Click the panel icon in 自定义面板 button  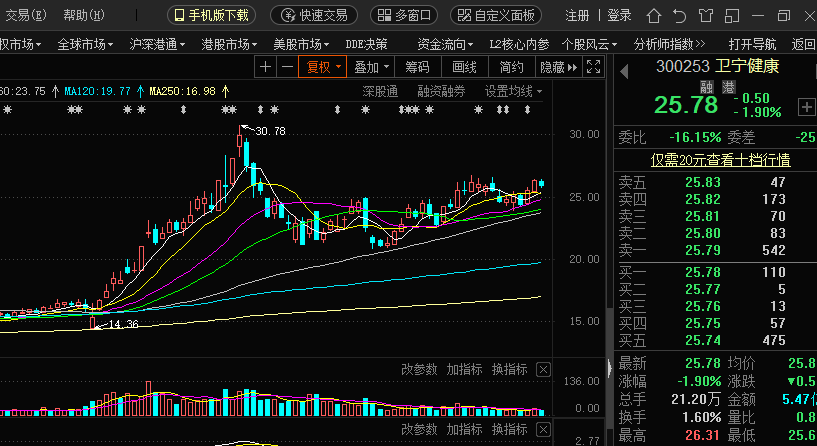point(464,16)
